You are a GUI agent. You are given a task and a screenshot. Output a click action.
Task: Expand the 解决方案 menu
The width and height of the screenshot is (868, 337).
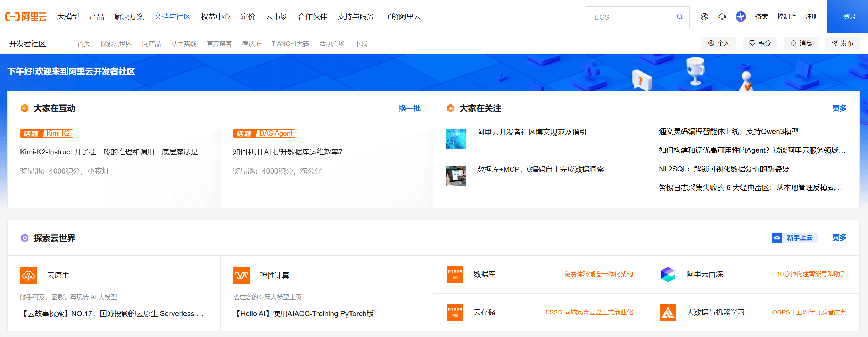point(129,17)
